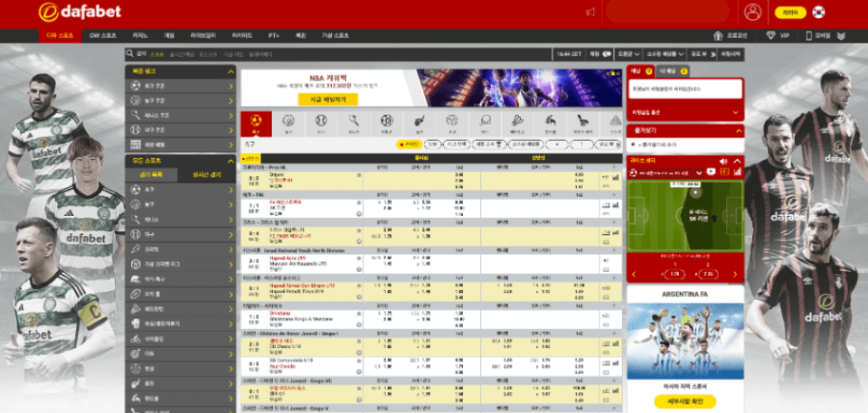This screenshot has height=413, width=868.
Task: Click the 세부사항 확인 button
Action: (x=684, y=401)
